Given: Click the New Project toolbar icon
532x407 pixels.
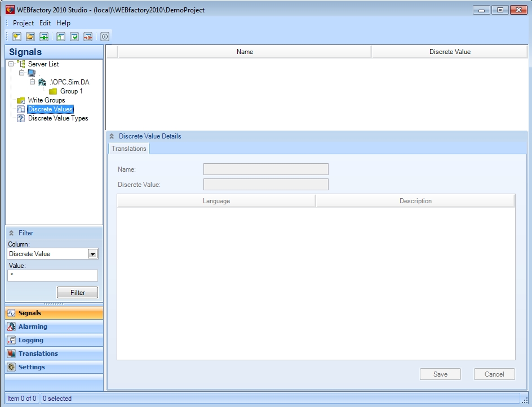Looking at the screenshot, I should [x=17, y=37].
